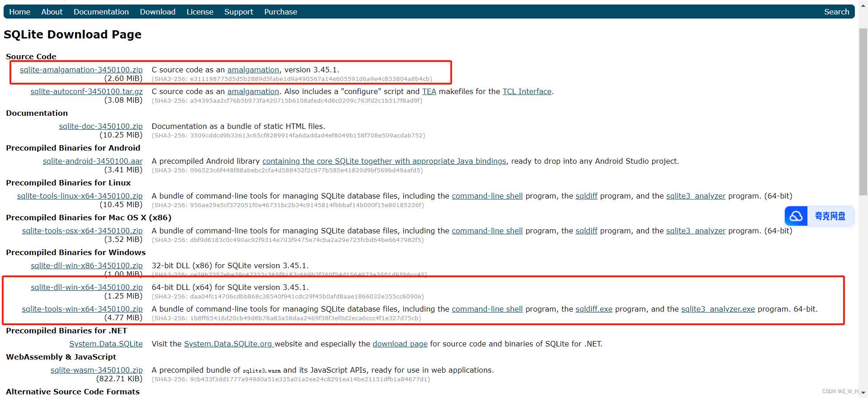The width and height of the screenshot is (868, 398).
Task: Download sqlite-tools-win-x64-3450100.zip
Action: [82, 309]
